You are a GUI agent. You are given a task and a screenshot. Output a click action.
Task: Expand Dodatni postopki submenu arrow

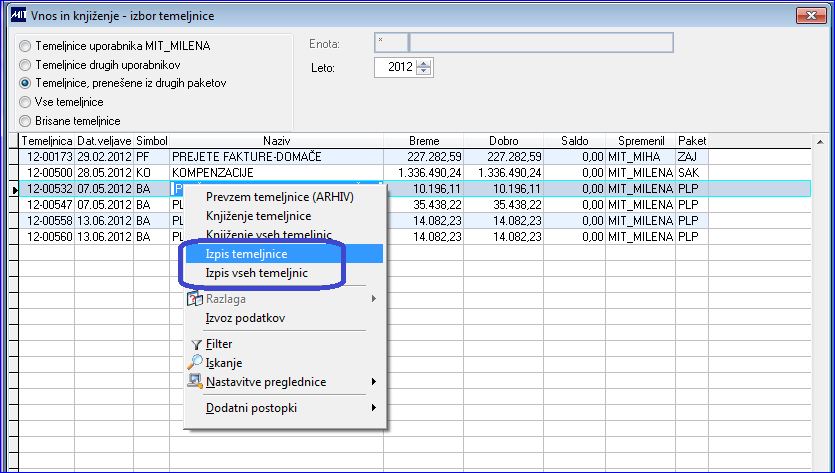pyautogui.click(x=374, y=408)
